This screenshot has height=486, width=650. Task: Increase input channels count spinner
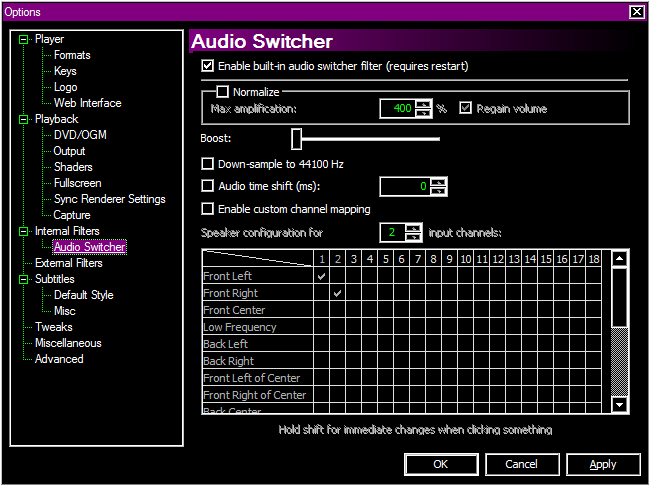(414, 228)
